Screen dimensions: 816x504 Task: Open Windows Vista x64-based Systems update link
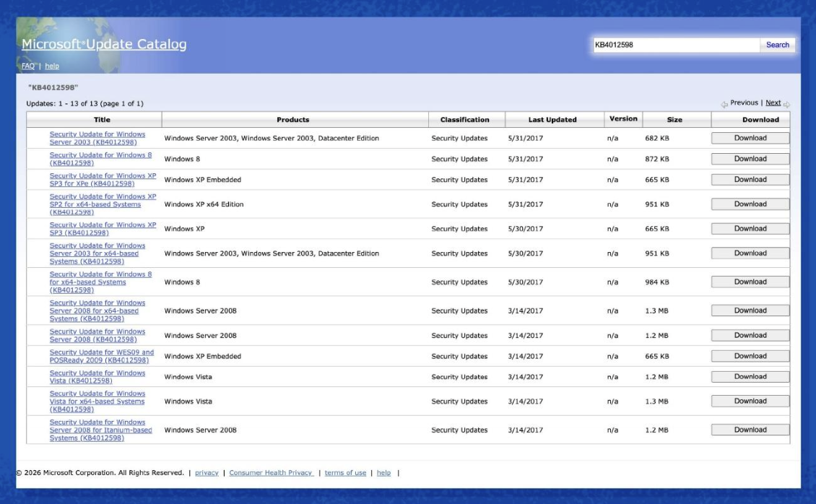[97, 401]
